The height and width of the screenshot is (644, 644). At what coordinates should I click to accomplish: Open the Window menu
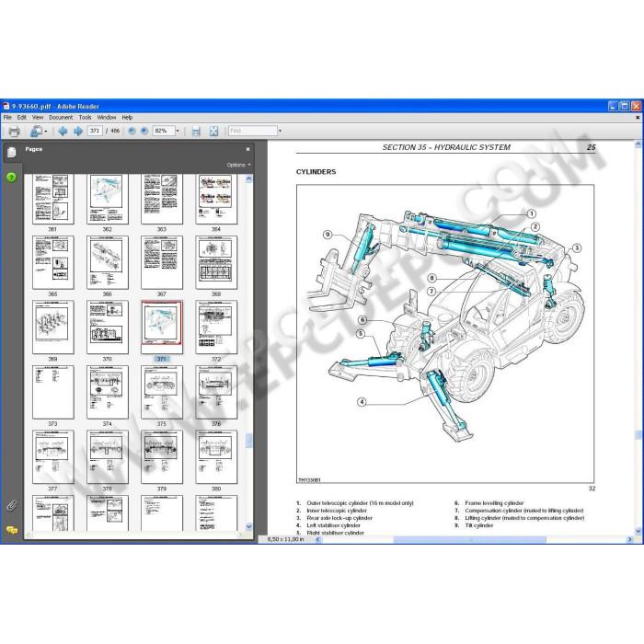click(107, 117)
